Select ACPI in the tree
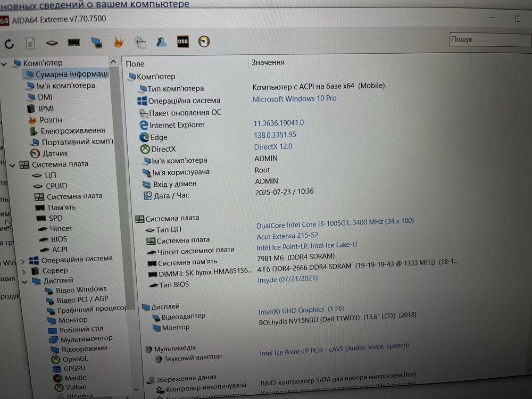 coord(54,250)
